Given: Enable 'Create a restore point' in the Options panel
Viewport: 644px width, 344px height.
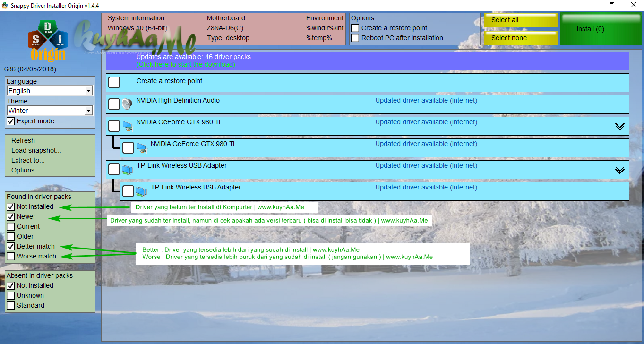Looking at the screenshot, I should point(355,28).
